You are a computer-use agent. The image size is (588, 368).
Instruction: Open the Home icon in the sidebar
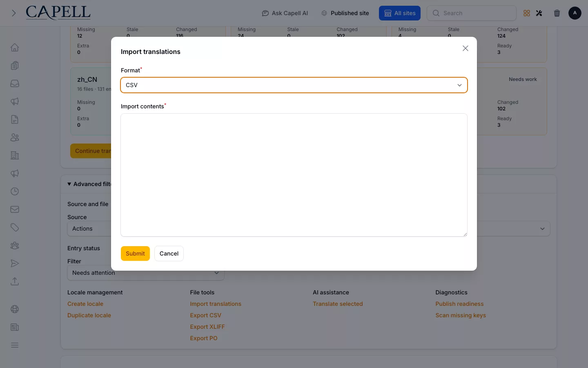(15, 47)
